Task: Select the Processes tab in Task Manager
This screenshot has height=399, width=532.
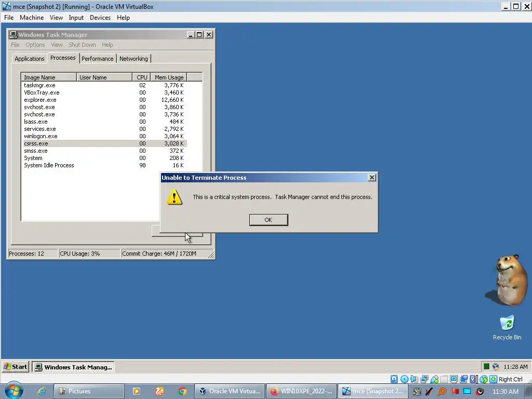Action: tap(63, 58)
